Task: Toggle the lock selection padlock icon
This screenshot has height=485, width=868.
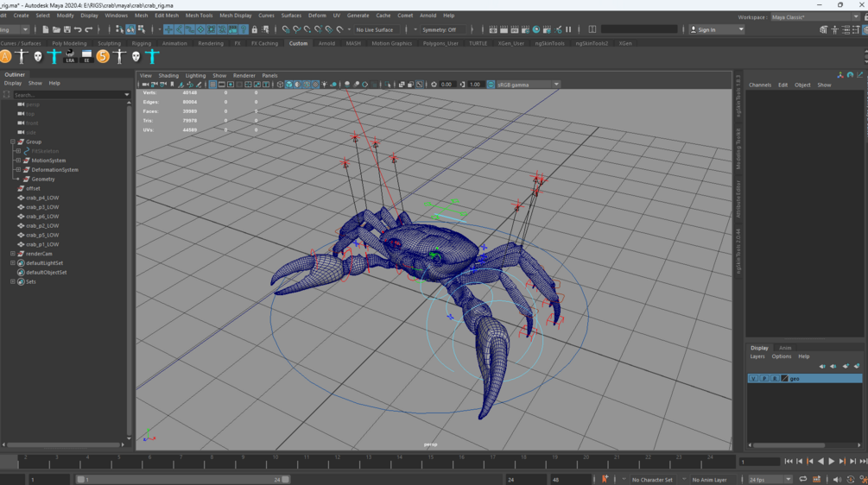Action: coord(255,29)
